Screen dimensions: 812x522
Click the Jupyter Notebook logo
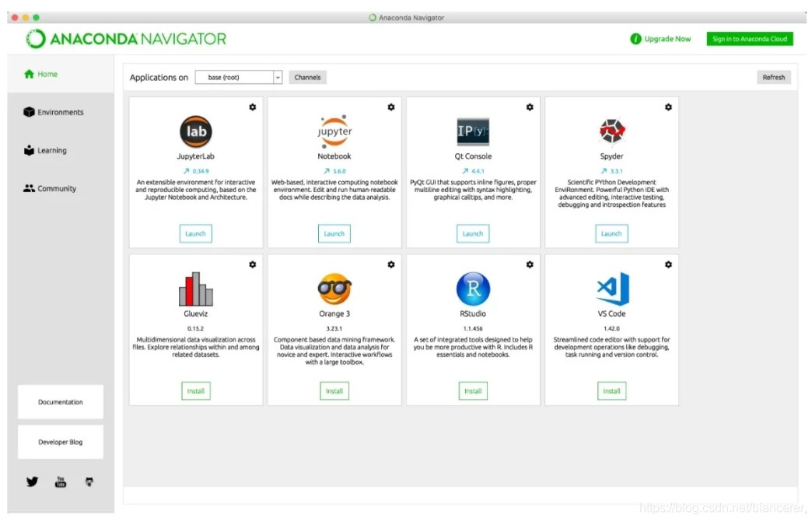(x=334, y=131)
